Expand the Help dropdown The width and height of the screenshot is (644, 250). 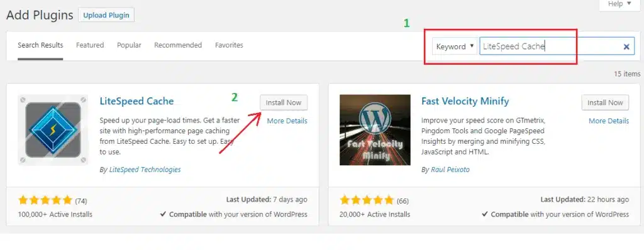pyautogui.click(x=619, y=4)
